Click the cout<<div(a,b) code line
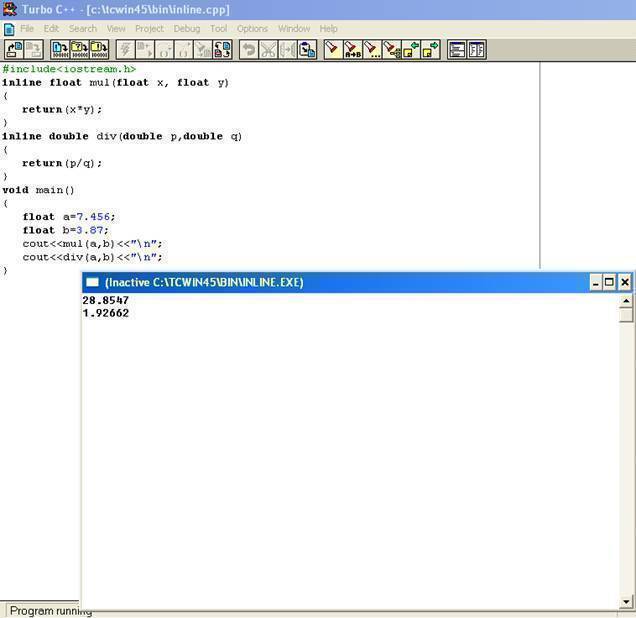 tap(92, 257)
